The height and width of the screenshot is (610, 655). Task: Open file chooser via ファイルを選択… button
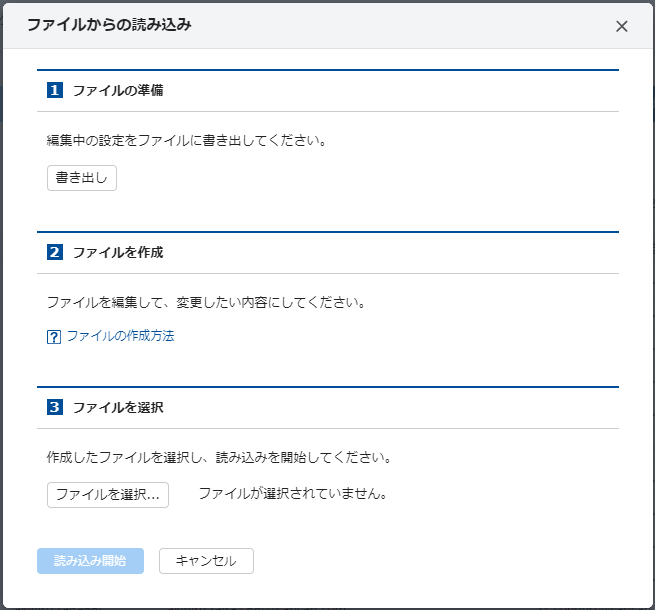click(108, 495)
